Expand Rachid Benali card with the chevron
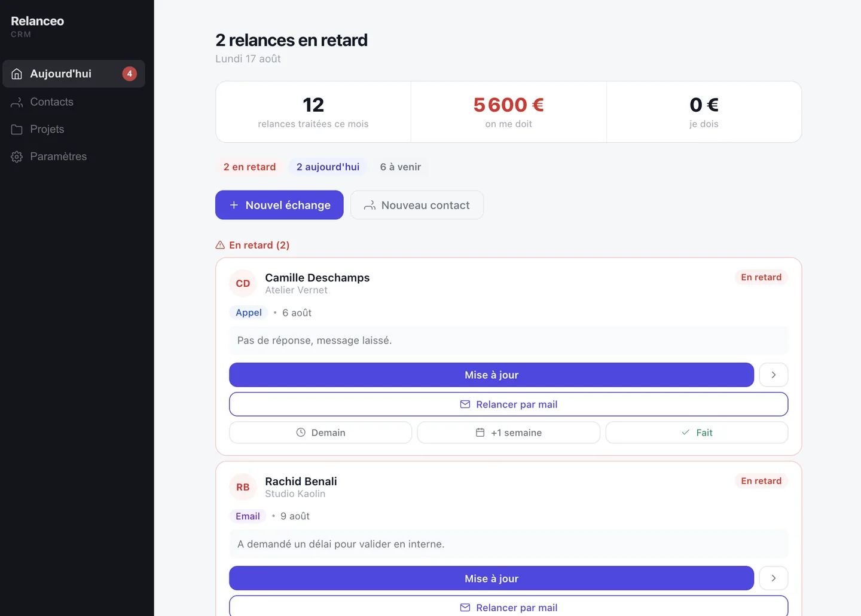 [x=774, y=578]
